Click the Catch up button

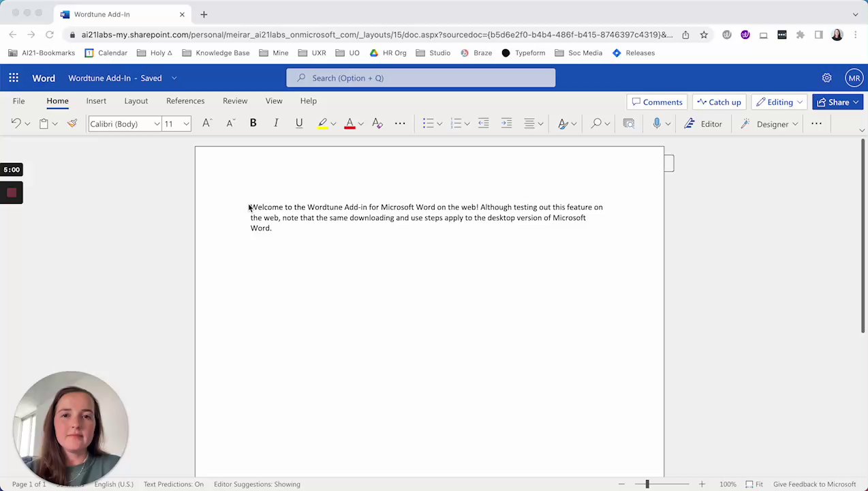(x=719, y=102)
